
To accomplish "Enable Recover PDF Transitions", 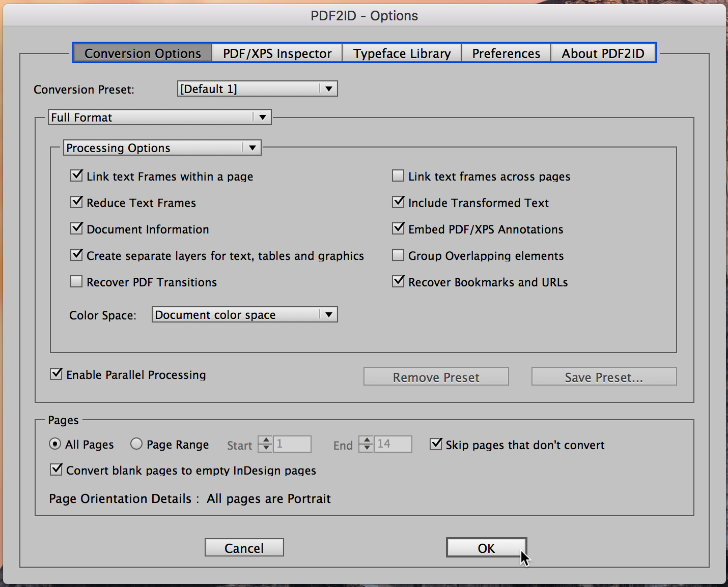I will [x=76, y=281].
